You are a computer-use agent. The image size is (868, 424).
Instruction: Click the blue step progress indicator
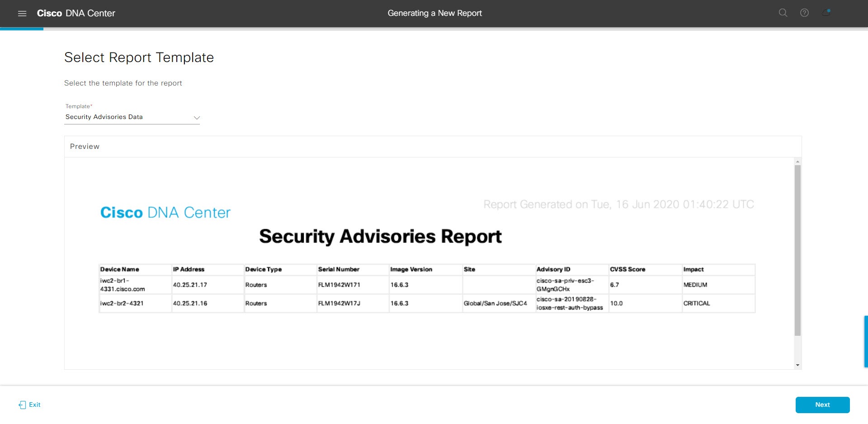point(22,29)
